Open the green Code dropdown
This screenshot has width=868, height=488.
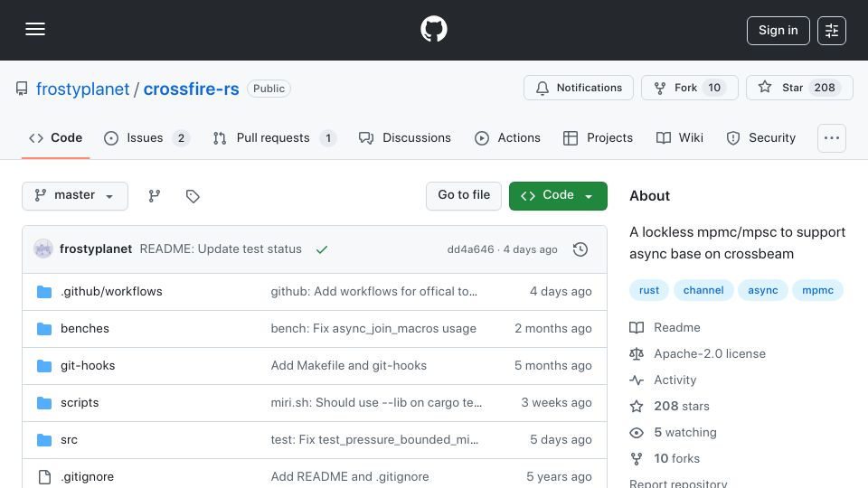pos(558,196)
